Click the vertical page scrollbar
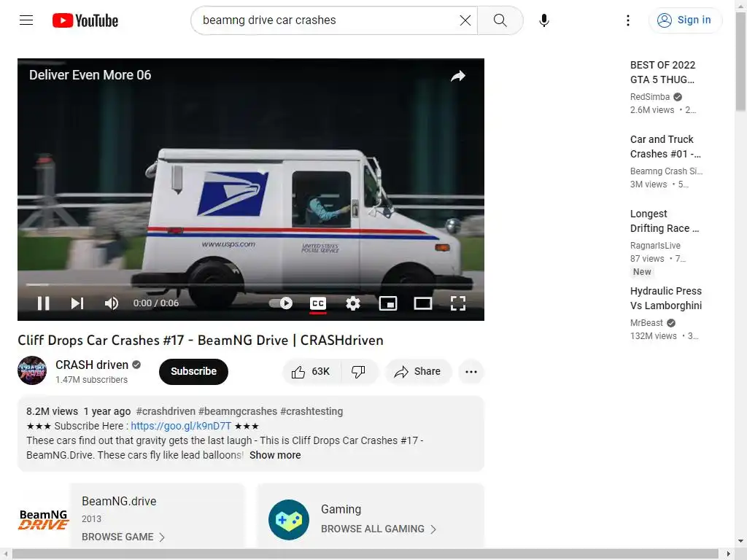 (x=740, y=62)
